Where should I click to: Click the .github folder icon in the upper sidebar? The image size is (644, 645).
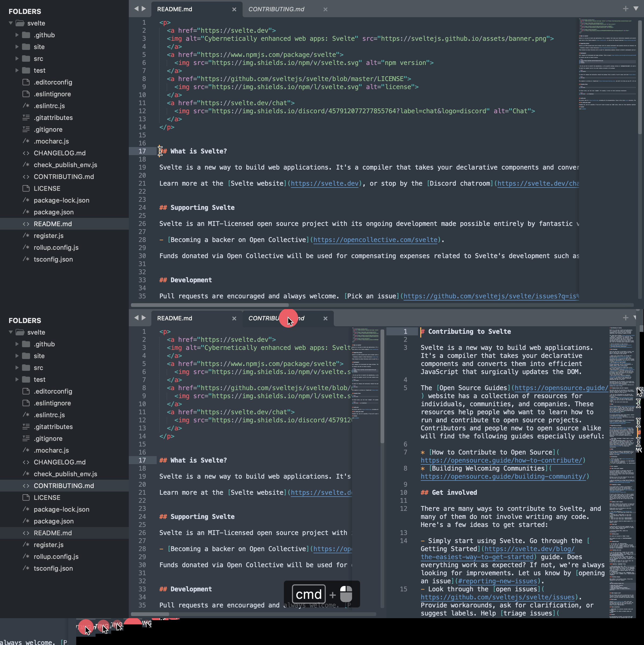click(x=26, y=35)
